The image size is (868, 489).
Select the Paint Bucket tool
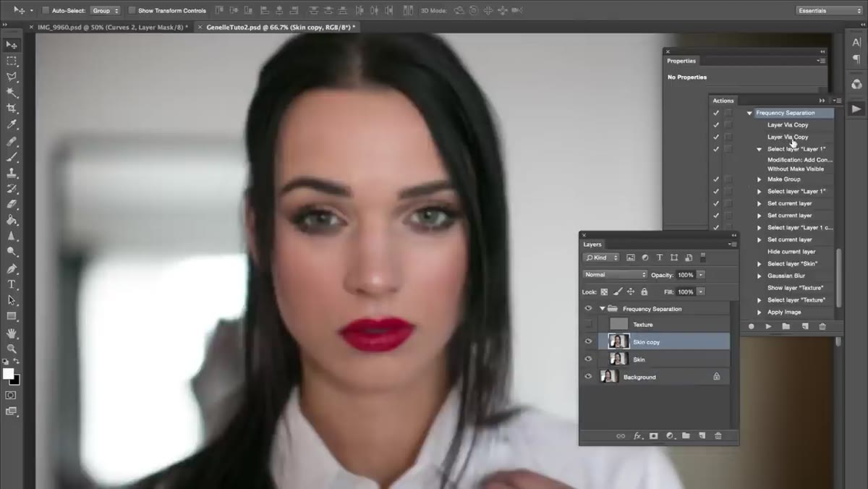tap(12, 221)
